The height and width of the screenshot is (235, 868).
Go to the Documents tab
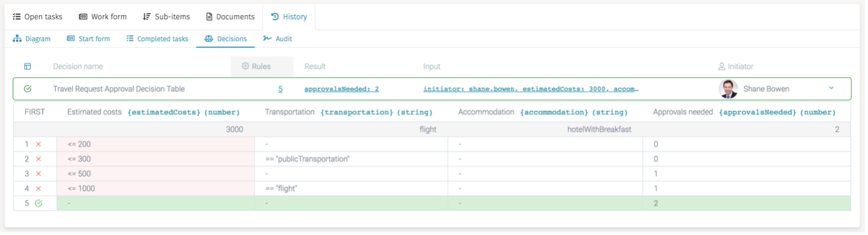click(x=230, y=17)
